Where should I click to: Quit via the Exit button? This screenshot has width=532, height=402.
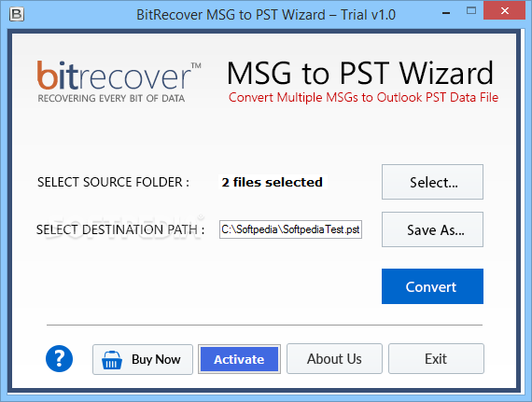(x=436, y=358)
